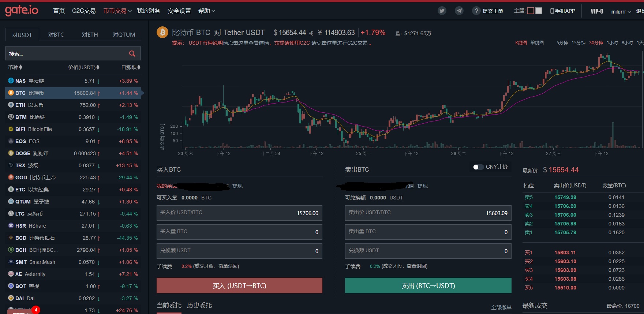Viewport: 644px width, 314px height.
Task: Click VIP-0 level badge
Action: coord(597,11)
